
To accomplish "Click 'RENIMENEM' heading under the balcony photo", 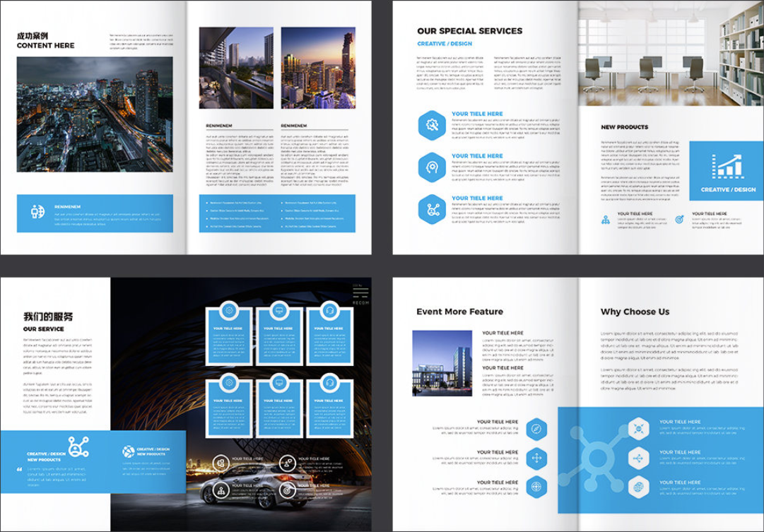I will coord(219,126).
